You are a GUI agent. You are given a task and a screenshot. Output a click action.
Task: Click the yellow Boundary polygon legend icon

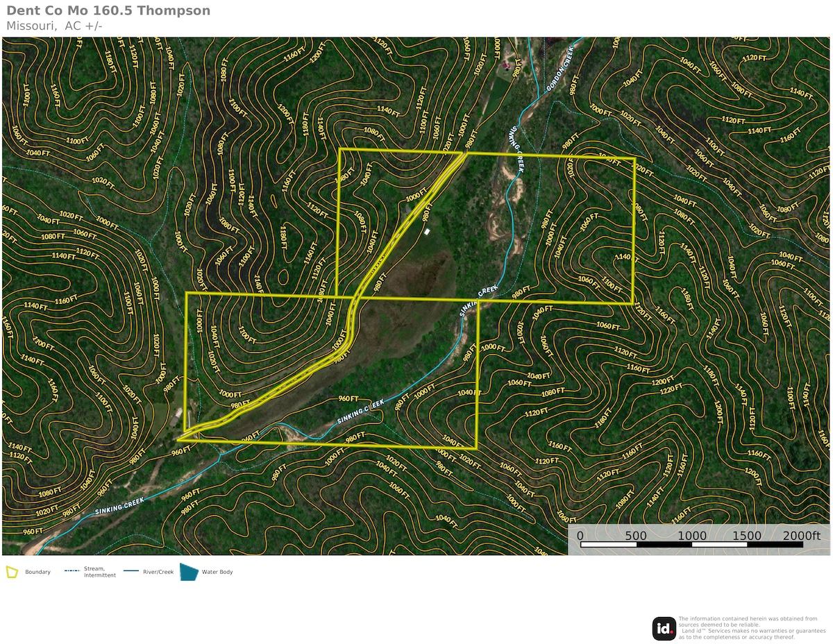click(12, 572)
